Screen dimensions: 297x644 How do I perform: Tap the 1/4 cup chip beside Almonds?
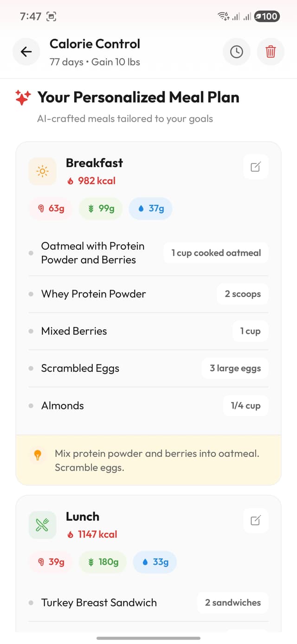tap(246, 405)
